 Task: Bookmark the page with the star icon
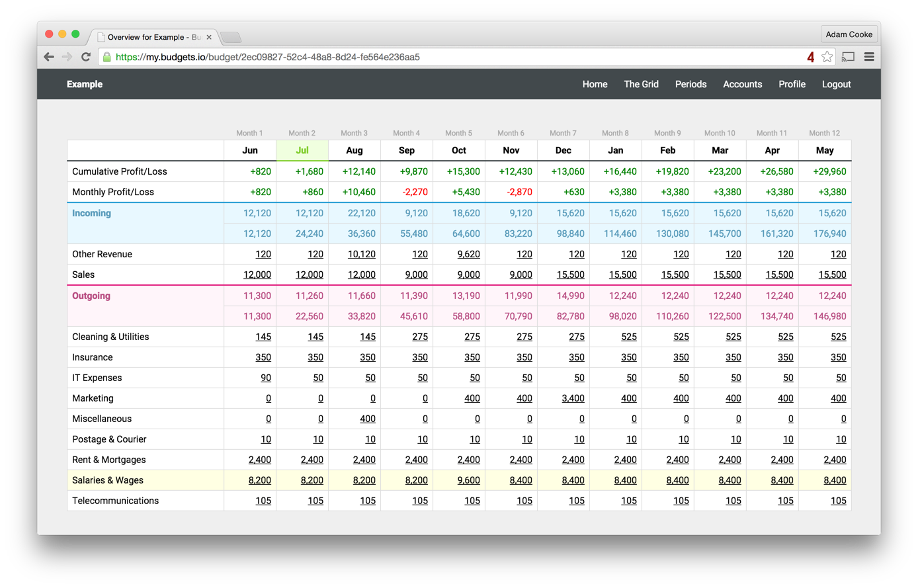pyautogui.click(x=827, y=57)
